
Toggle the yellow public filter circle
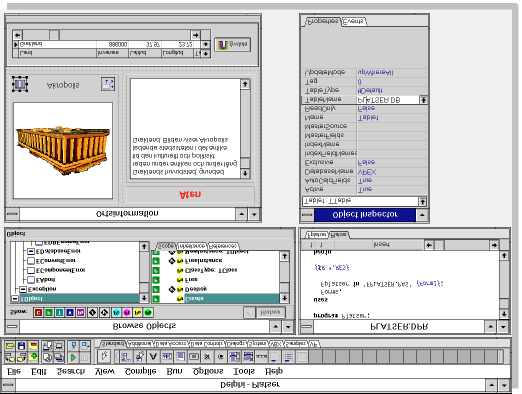click(x=137, y=312)
